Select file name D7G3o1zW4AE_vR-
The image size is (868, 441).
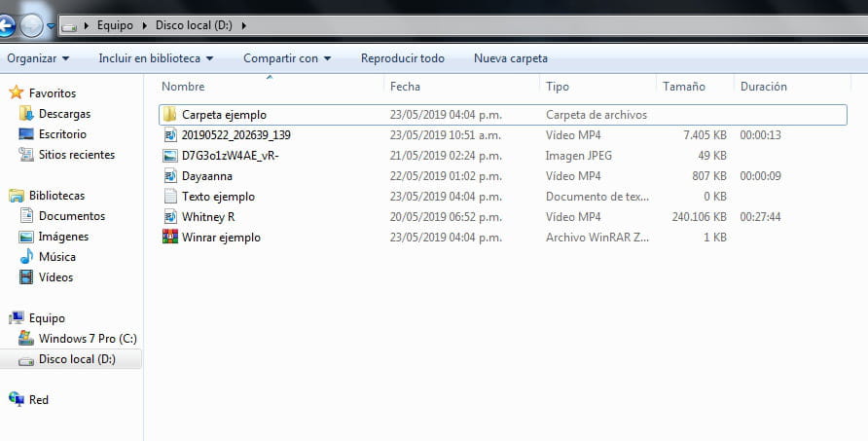pyautogui.click(x=231, y=156)
